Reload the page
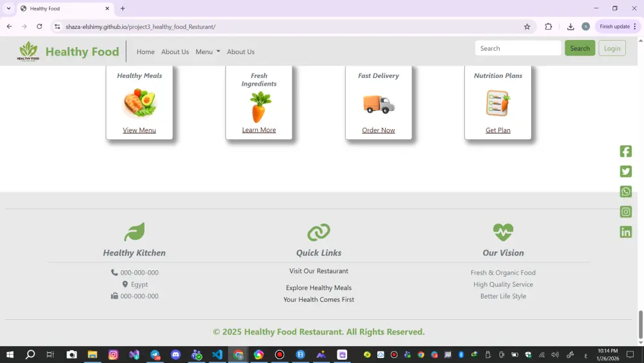 [x=39, y=26]
